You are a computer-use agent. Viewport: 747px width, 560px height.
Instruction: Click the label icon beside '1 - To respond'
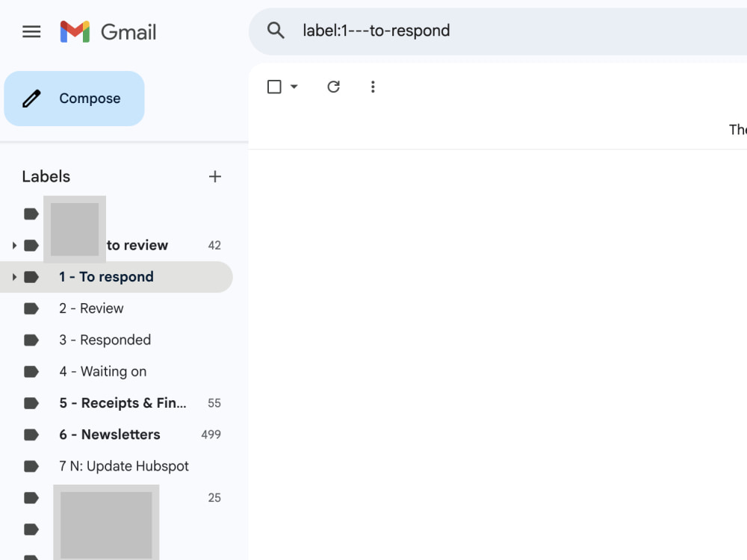click(x=31, y=277)
